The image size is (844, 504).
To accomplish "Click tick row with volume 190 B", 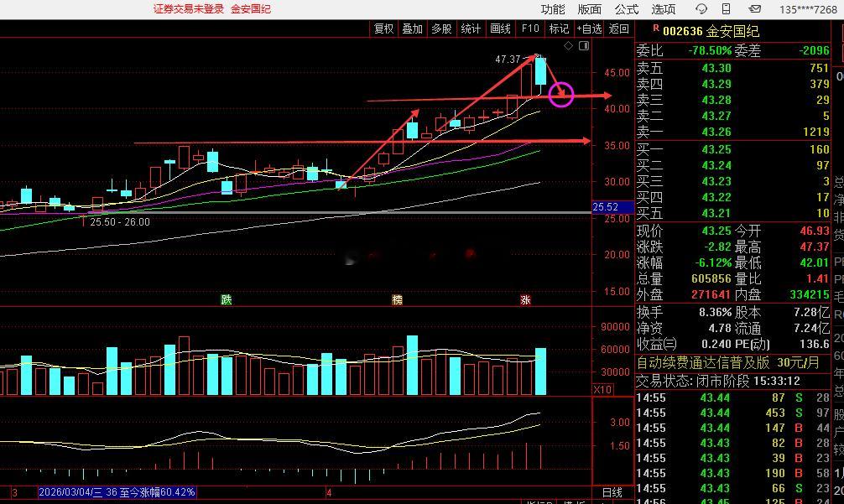I will click(732, 473).
